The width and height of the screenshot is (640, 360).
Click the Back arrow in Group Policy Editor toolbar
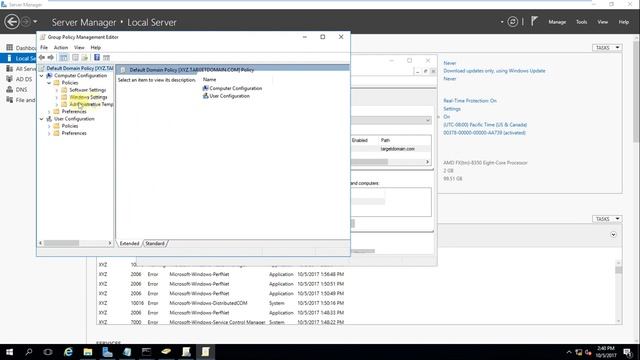(x=42, y=58)
